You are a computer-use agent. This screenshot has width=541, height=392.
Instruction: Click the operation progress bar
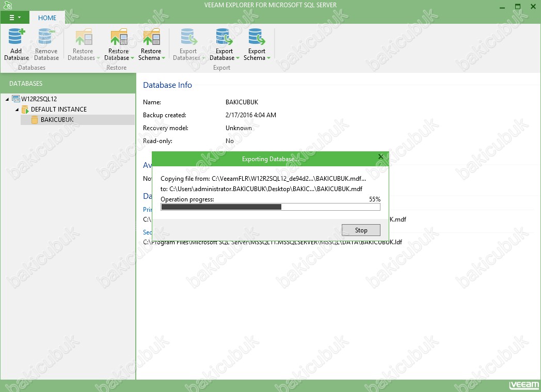click(270, 207)
